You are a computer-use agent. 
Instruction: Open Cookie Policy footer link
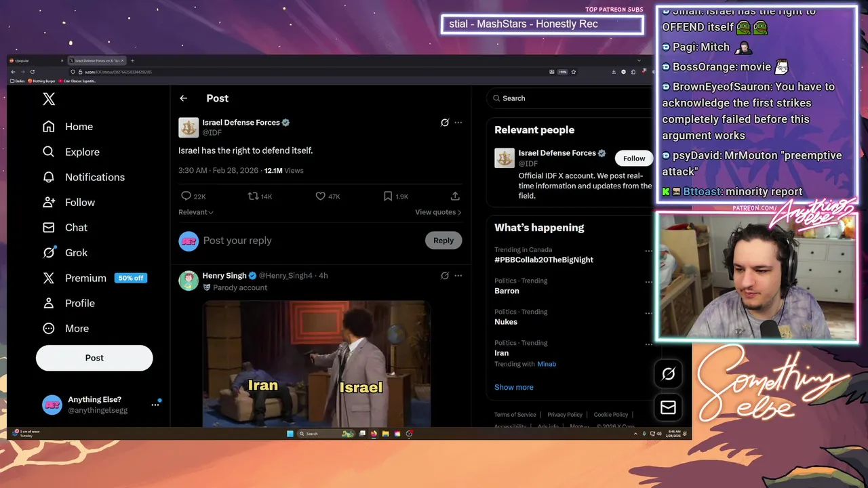pos(611,415)
